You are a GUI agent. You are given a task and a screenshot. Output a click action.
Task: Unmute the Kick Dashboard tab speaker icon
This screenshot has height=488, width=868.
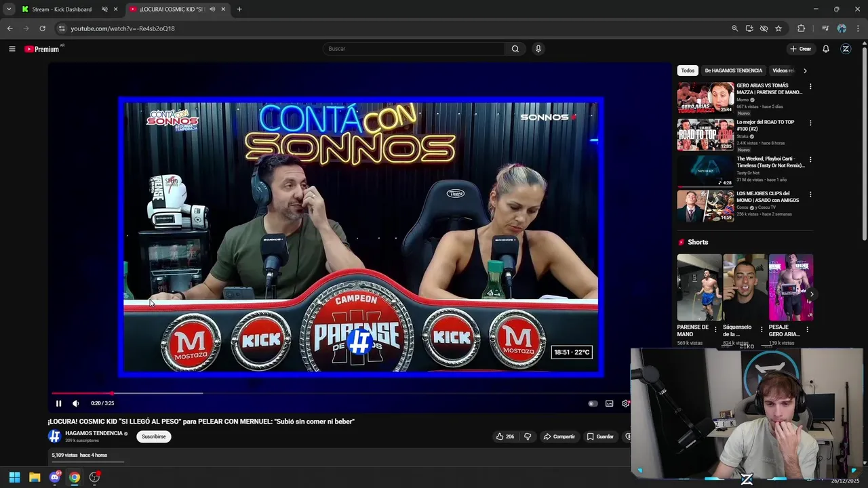104,9
